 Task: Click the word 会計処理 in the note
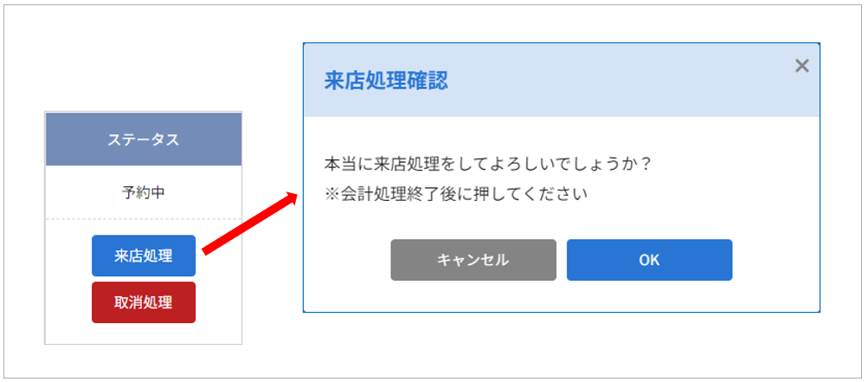click(x=369, y=195)
